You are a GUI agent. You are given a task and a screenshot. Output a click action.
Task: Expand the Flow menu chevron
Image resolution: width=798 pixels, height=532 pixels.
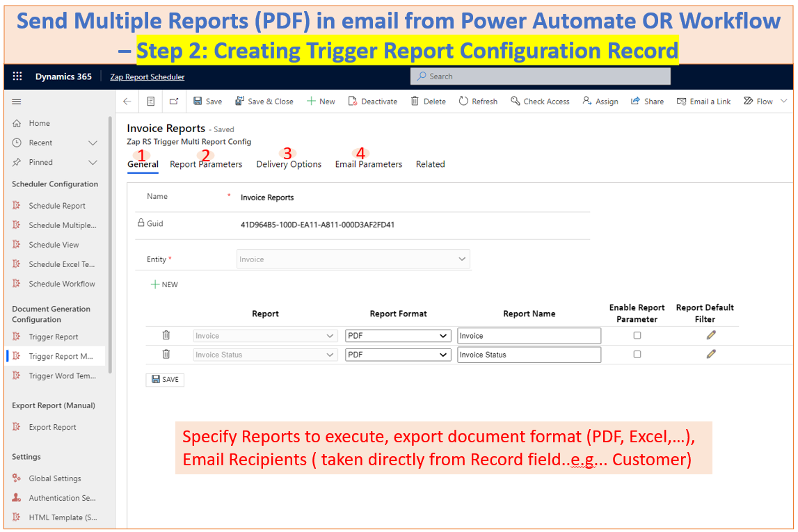pyautogui.click(x=783, y=102)
